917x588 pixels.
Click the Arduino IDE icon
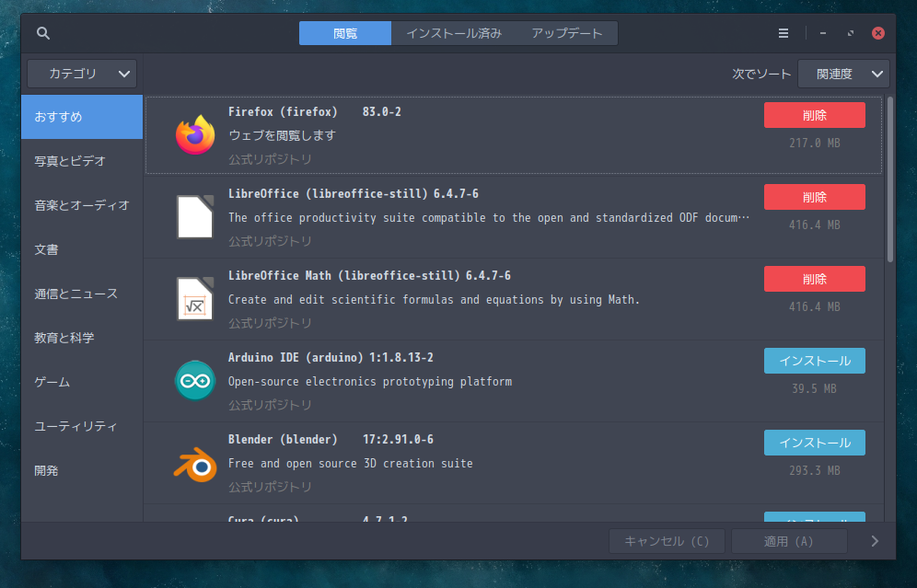pos(195,381)
